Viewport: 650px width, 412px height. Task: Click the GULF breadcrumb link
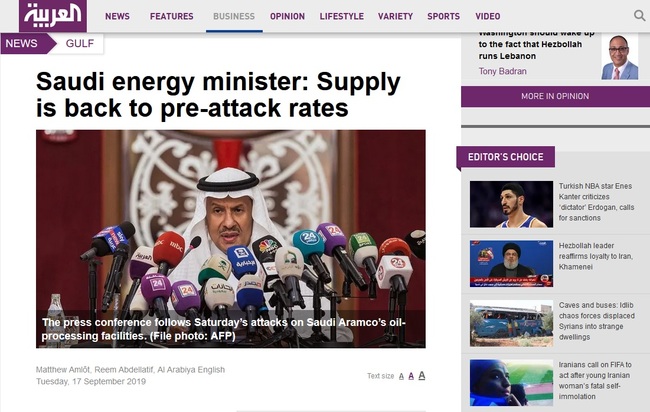[x=80, y=43]
